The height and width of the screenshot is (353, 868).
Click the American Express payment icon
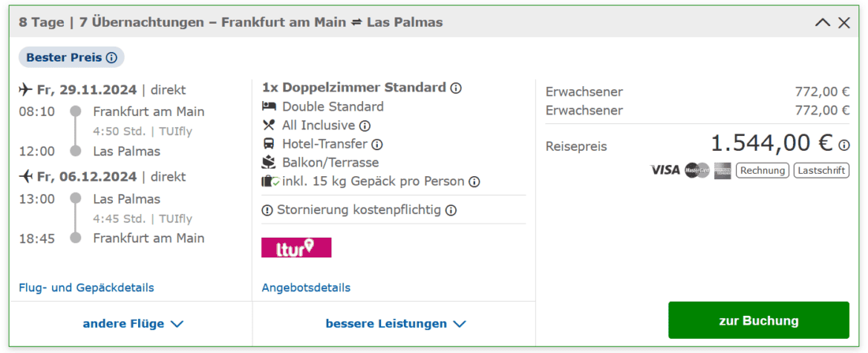[723, 170]
